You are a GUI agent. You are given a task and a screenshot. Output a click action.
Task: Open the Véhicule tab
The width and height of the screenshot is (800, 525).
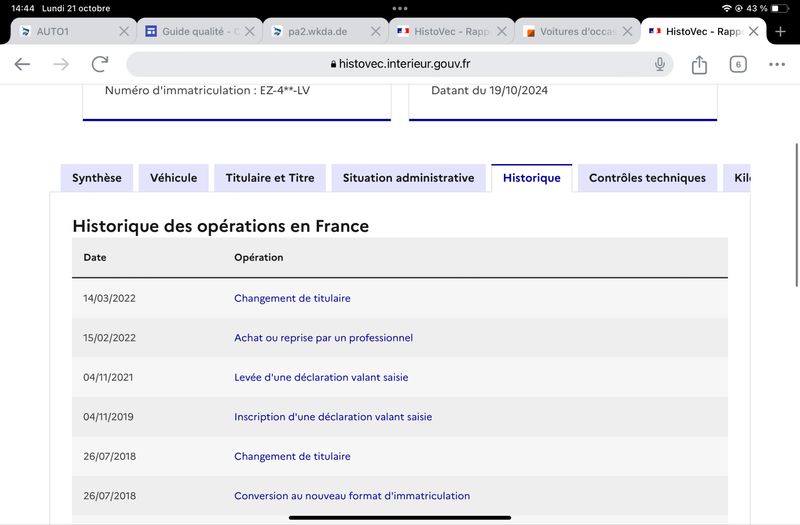[x=173, y=178]
